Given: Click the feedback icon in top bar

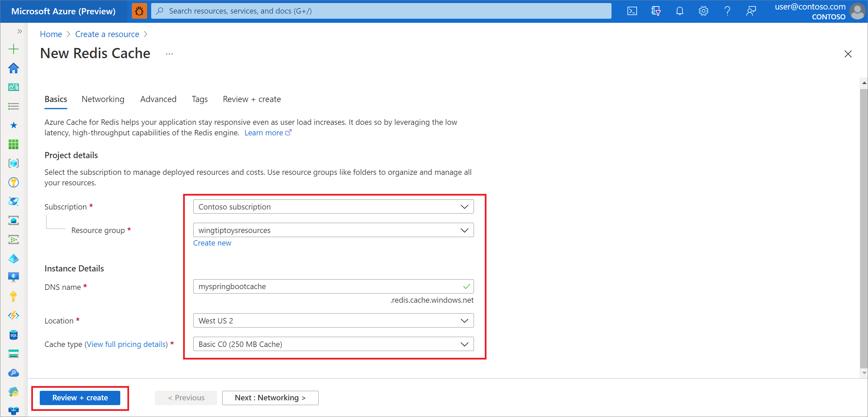Looking at the screenshot, I should click(x=751, y=11).
